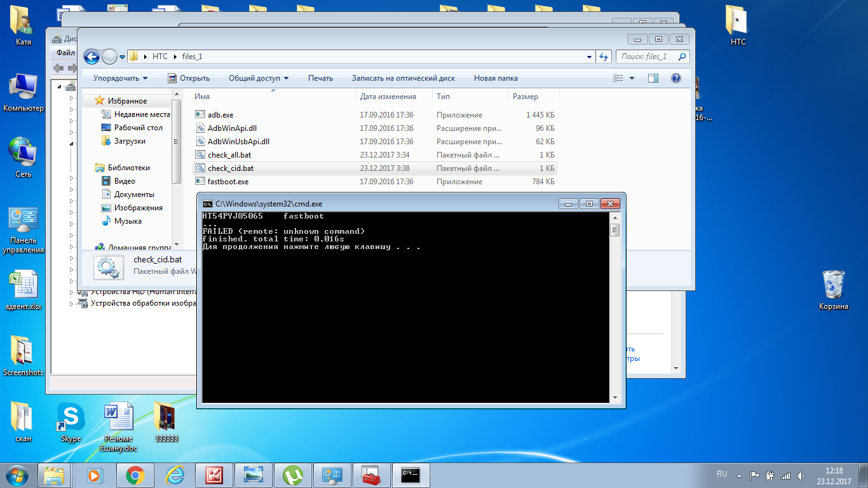Select Загрузки in the navigation pane
The width and height of the screenshot is (868, 488).
[130, 141]
